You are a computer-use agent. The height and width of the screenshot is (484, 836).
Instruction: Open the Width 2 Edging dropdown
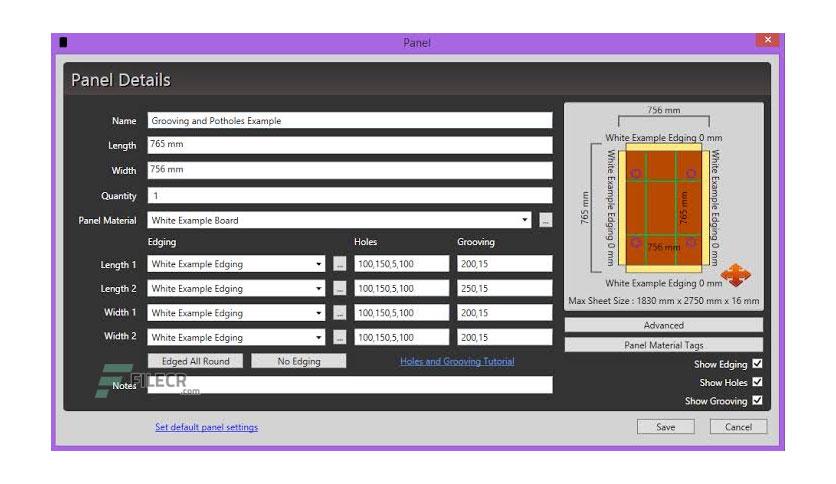tap(319, 337)
